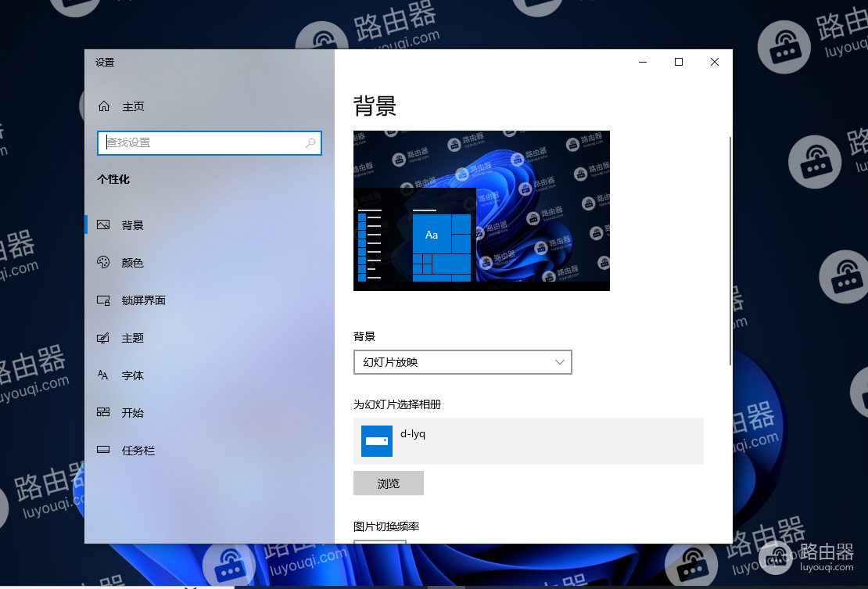Viewport: 868px width, 589px height.
Task: Open the 锁屏界面 settings page
Action: click(x=210, y=300)
